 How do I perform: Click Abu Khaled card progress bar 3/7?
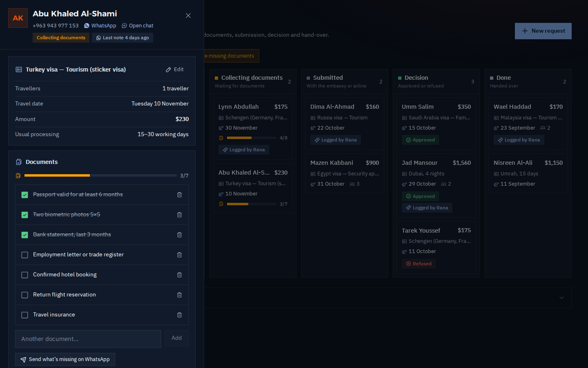point(252,204)
